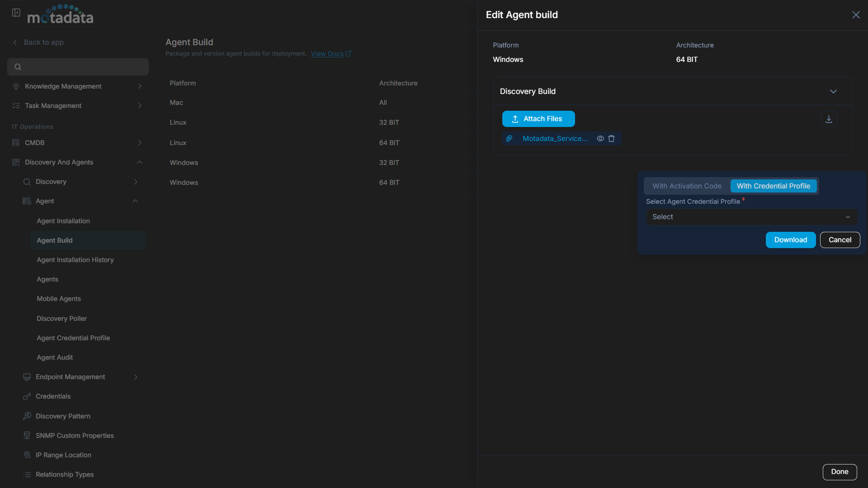The height and width of the screenshot is (488, 868).
Task: Click the external link icon beside View Docs
Action: (x=348, y=53)
